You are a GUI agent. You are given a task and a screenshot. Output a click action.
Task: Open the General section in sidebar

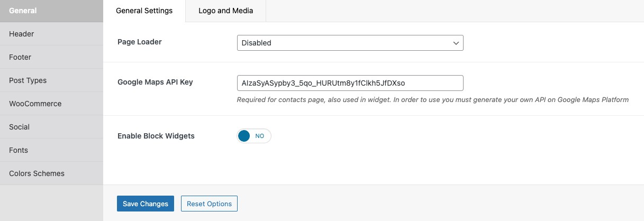coord(51,11)
